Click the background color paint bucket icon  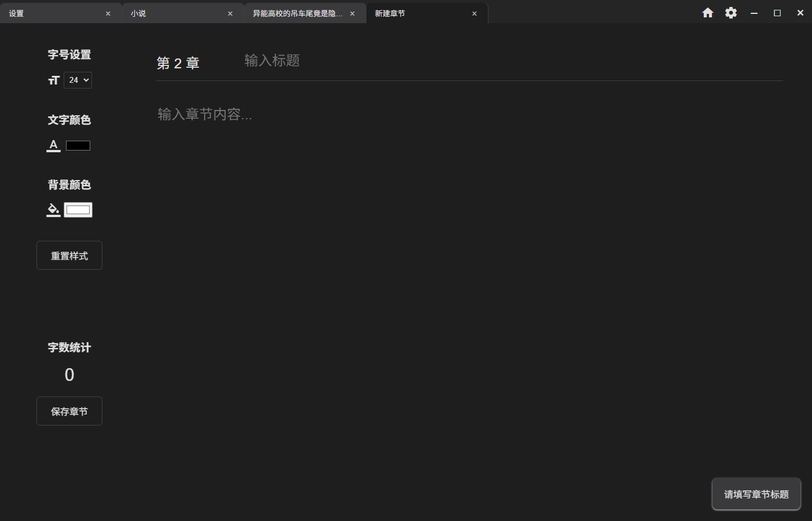coord(53,210)
